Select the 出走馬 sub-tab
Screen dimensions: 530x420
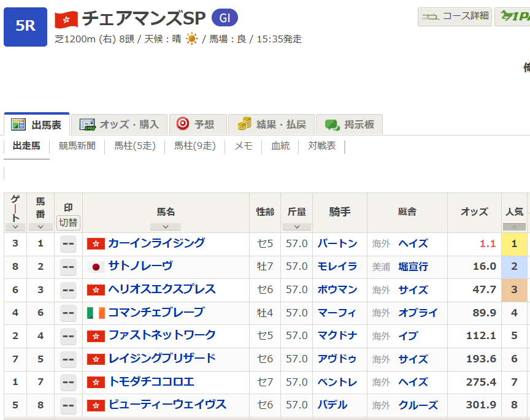coord(26,146)
